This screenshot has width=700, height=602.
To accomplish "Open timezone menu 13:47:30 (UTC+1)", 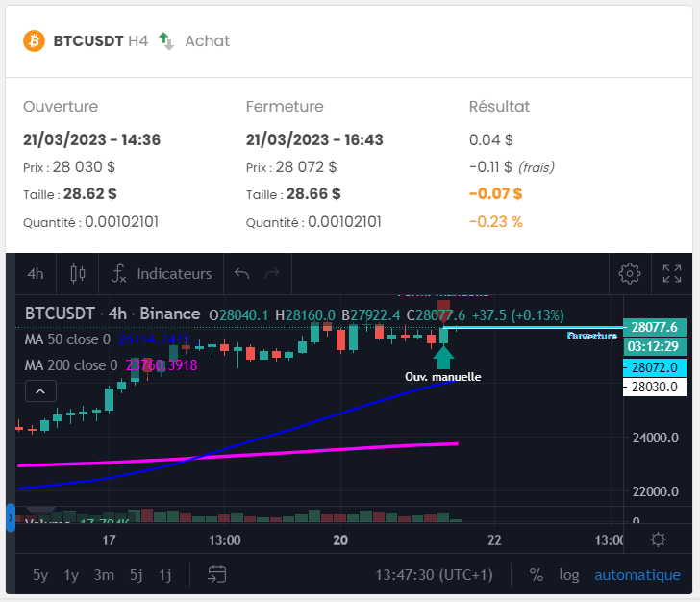I will coord(434,575).
